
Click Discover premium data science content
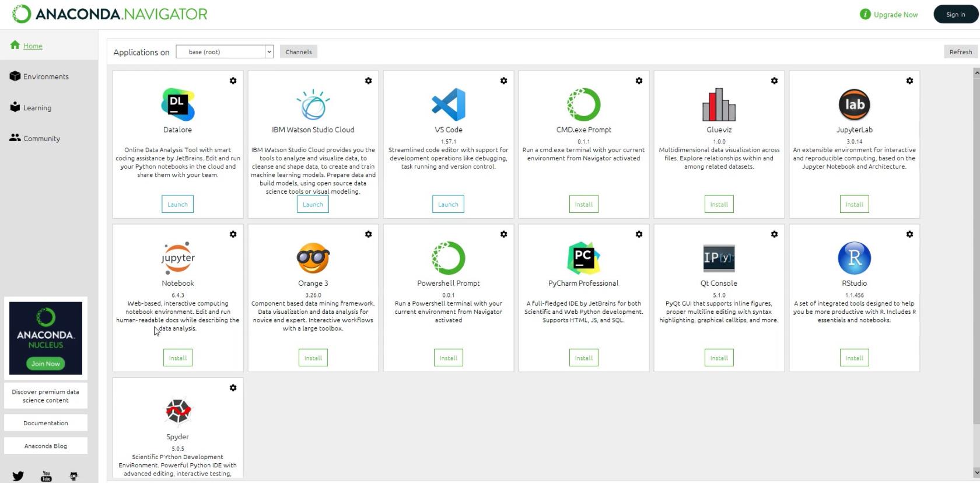tap(45, 396)
